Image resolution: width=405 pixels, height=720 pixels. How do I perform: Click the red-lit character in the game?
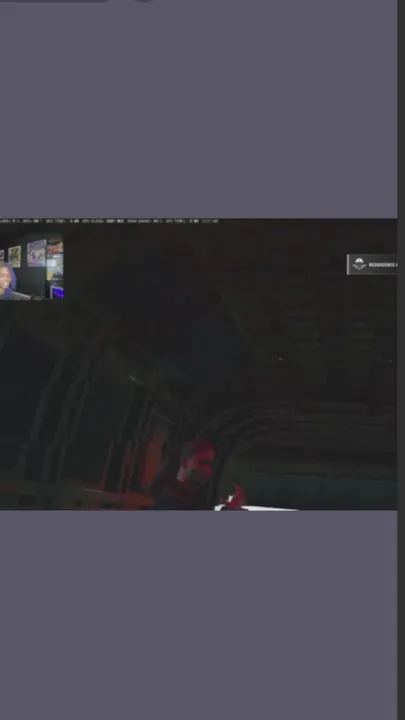193,475
